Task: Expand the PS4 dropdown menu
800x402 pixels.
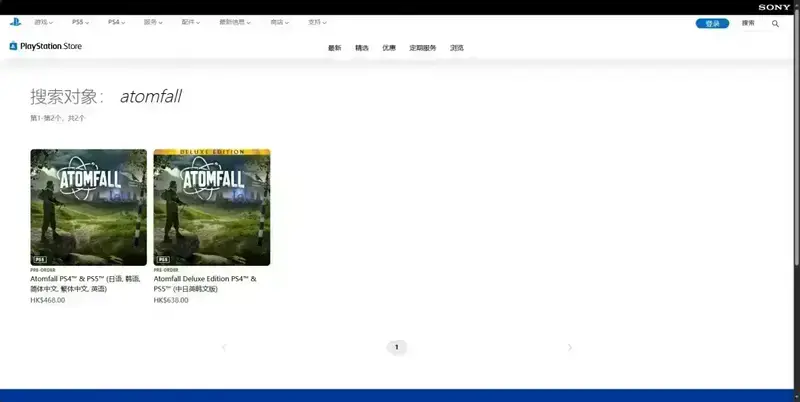Action: click(x=117, y=22)
